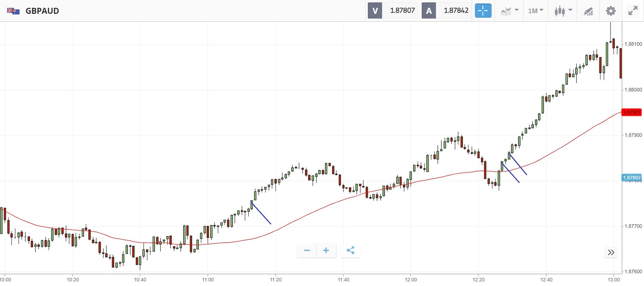
Task: Jump to latest candles with double arrow
Action: 611,253
